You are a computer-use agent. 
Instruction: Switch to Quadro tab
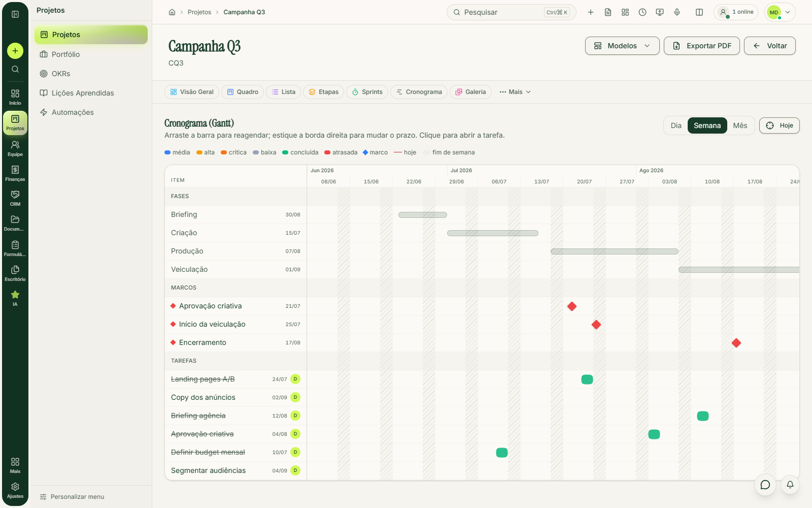click(243, 92)
